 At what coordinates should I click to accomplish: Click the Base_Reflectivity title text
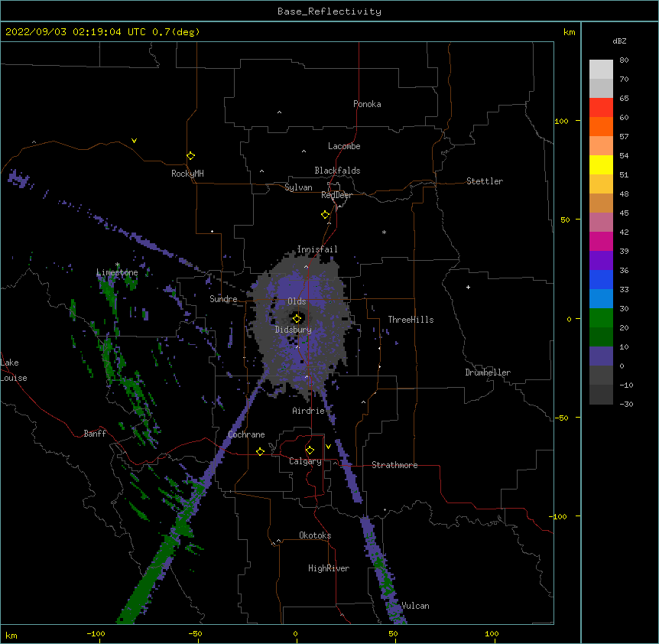(329, 11)
